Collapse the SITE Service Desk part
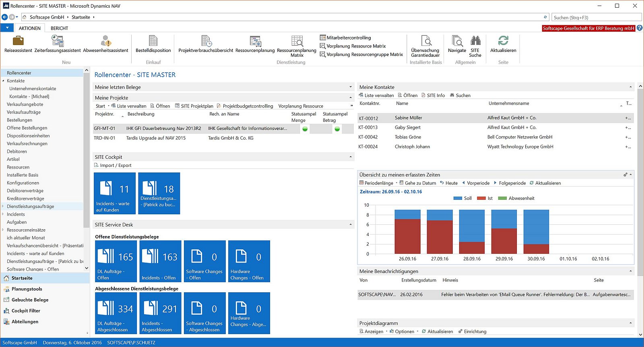Screen dimensions: 644x347 click(351, 224)
